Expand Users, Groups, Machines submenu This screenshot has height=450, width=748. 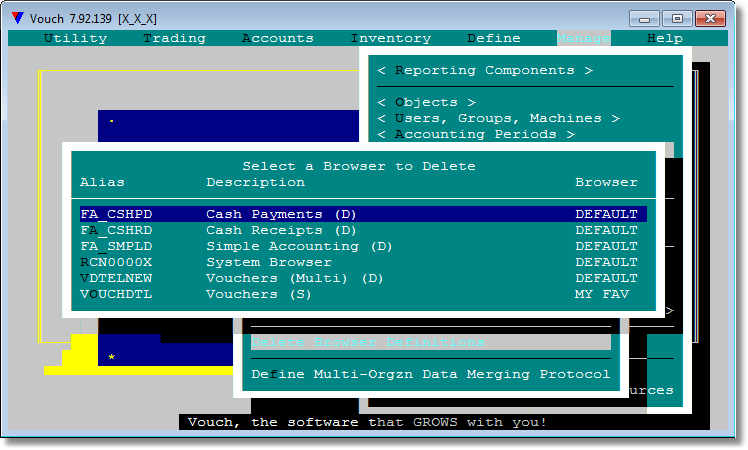[499, 118]
